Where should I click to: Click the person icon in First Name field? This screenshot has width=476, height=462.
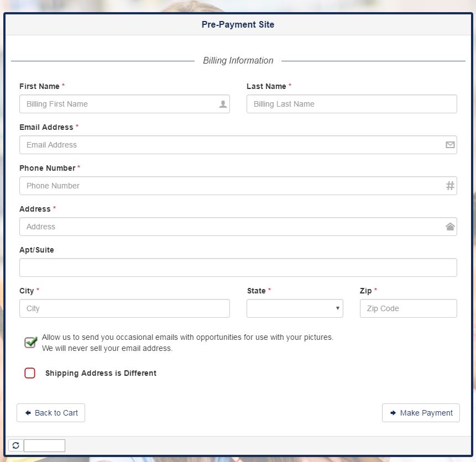[223, 104]
